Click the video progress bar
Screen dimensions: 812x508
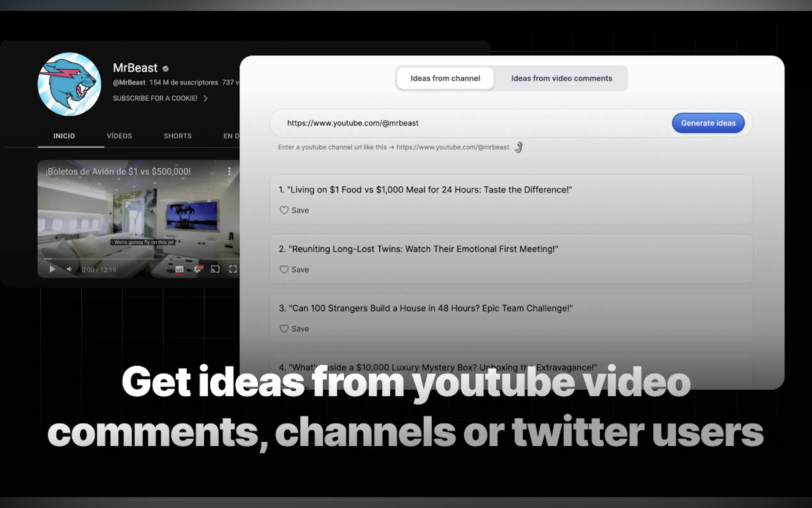tap(141, 259)
